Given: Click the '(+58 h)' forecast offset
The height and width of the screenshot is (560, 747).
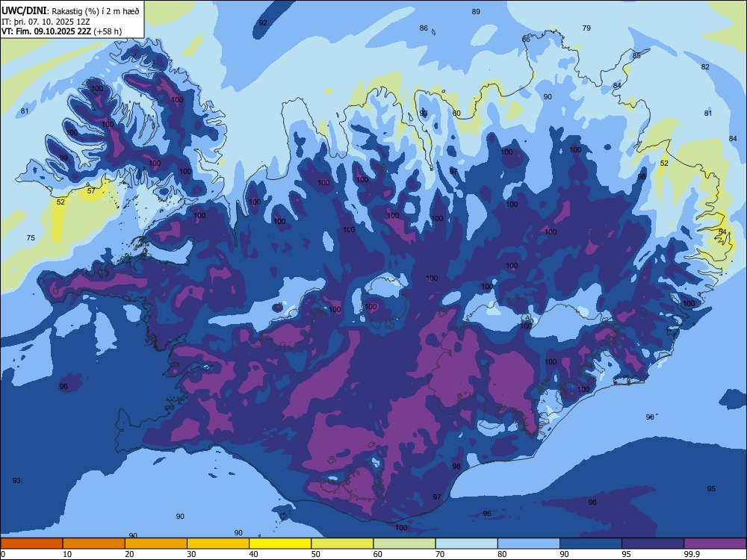Looking at the screenshot, I should point(108,31).
